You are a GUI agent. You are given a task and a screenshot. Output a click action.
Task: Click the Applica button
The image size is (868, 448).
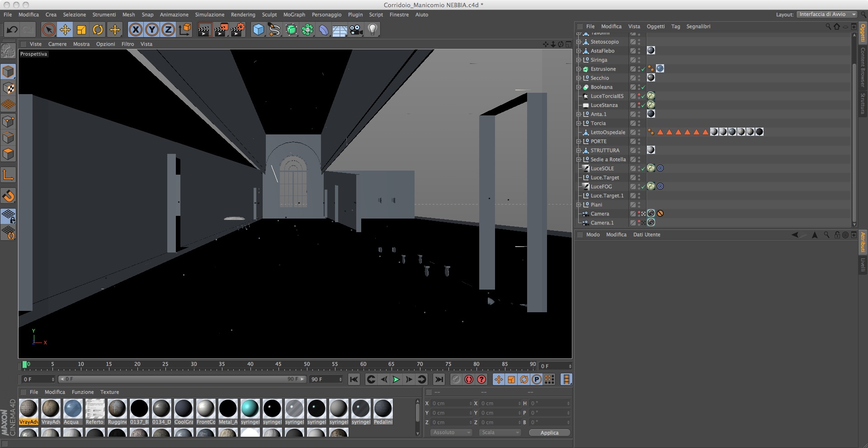click(549, 433)
